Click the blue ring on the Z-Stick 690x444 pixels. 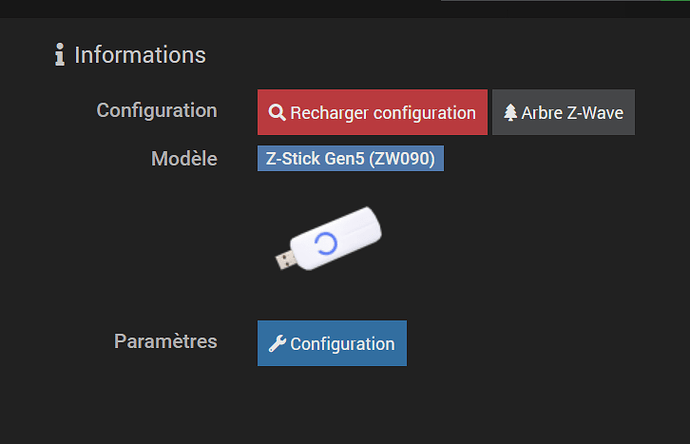click(x=326, y=243)
